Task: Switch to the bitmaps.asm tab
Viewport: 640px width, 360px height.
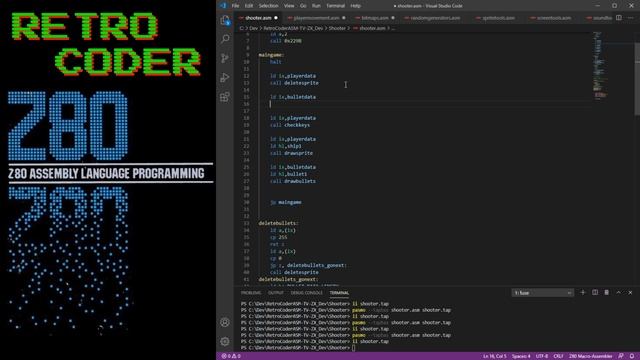Action: point(375,18)
